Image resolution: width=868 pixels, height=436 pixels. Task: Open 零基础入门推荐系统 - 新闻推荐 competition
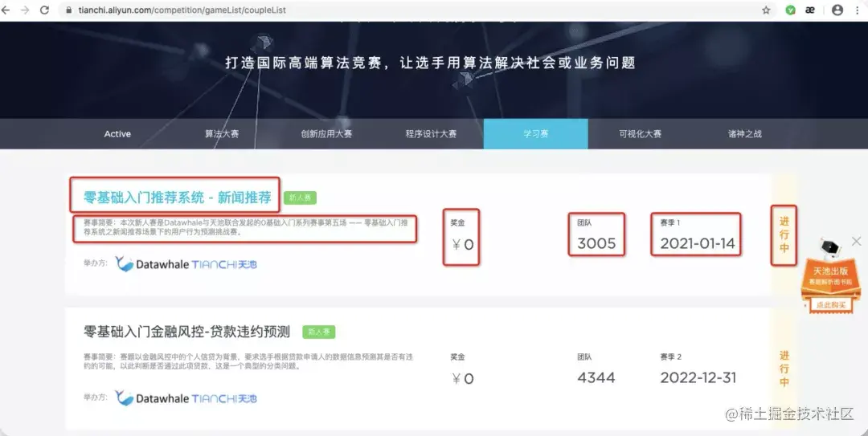coord(177,198)
